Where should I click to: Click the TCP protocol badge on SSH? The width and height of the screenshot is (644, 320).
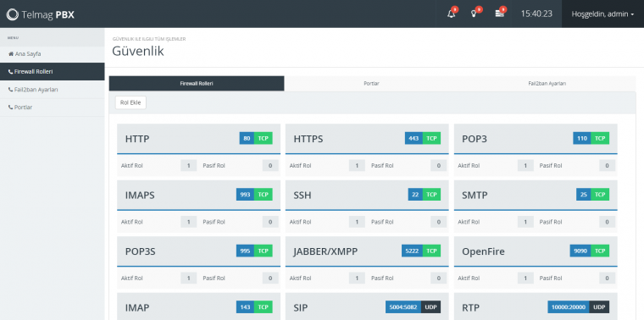[x=431, y=195]
